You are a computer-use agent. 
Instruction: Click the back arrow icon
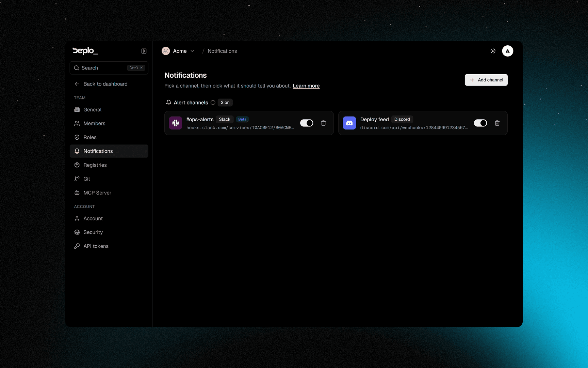coord(77,84)
